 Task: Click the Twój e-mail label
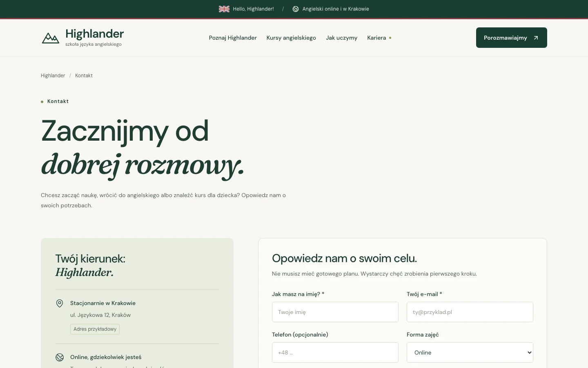(424, 294)
